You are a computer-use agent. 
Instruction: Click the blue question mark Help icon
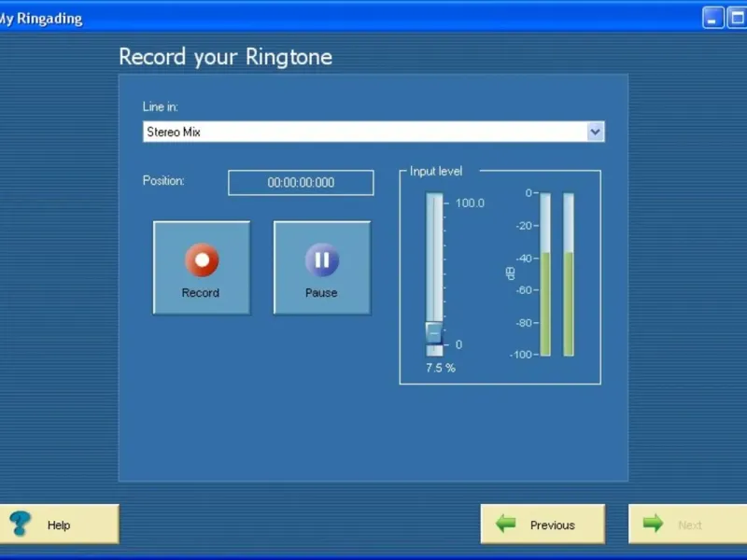tap(20, 524)
